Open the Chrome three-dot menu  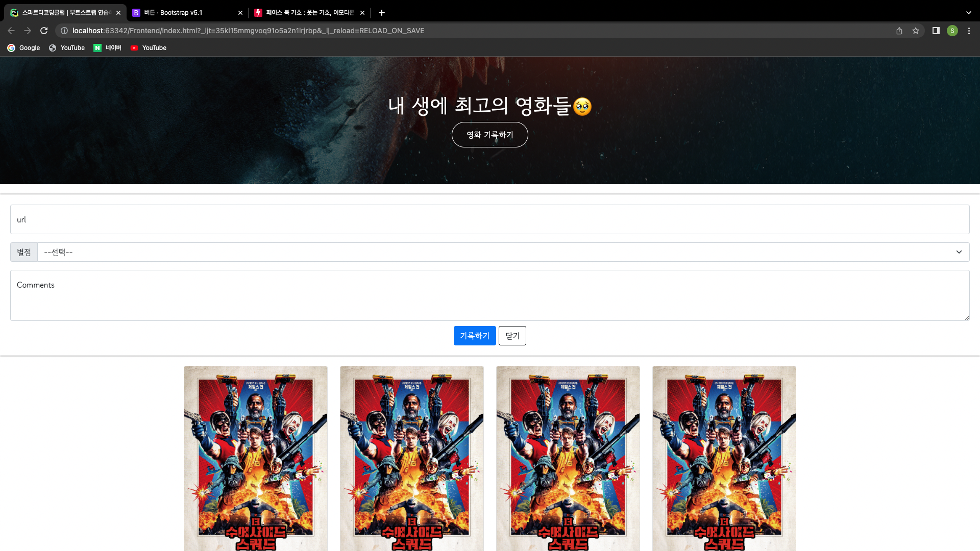point(969,31)
